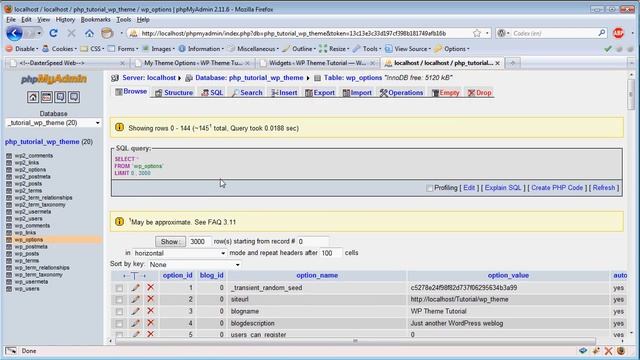Image resolution: width=640 pixels, height=360 pixels.
Task: Check the row checkbox for option_id 1
Action: click(x=119, y=288)
